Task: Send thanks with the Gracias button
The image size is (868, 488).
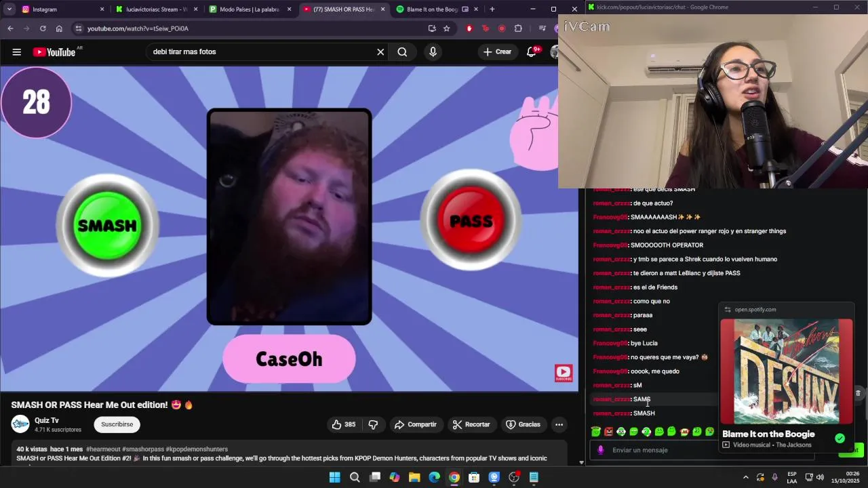Action: tap(523, 424)
